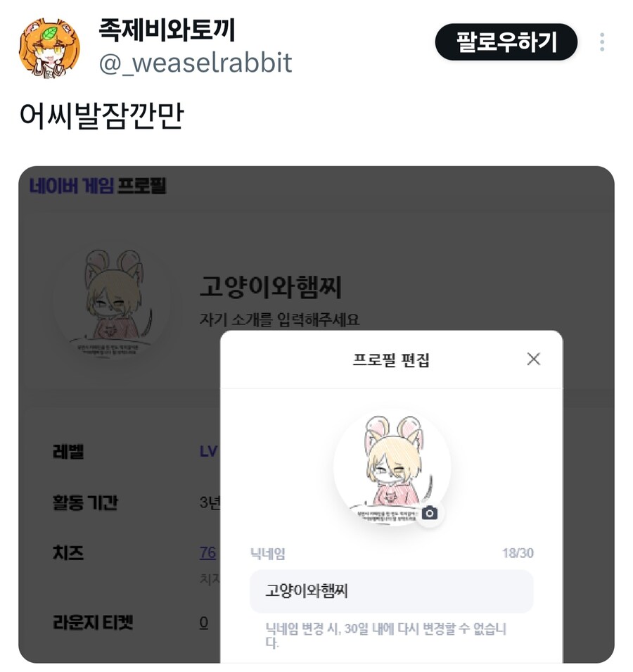Click the 닉네임 field label

point(268,553)
